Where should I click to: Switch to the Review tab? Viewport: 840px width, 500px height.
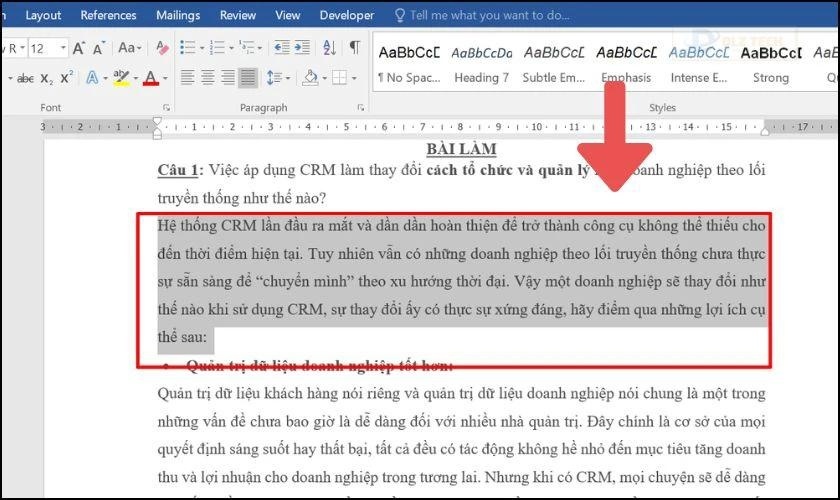click(237, 16)
